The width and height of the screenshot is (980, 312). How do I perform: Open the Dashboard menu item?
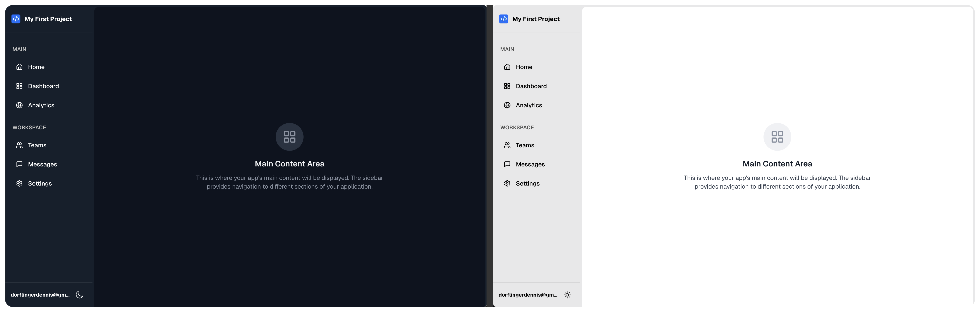43,86
